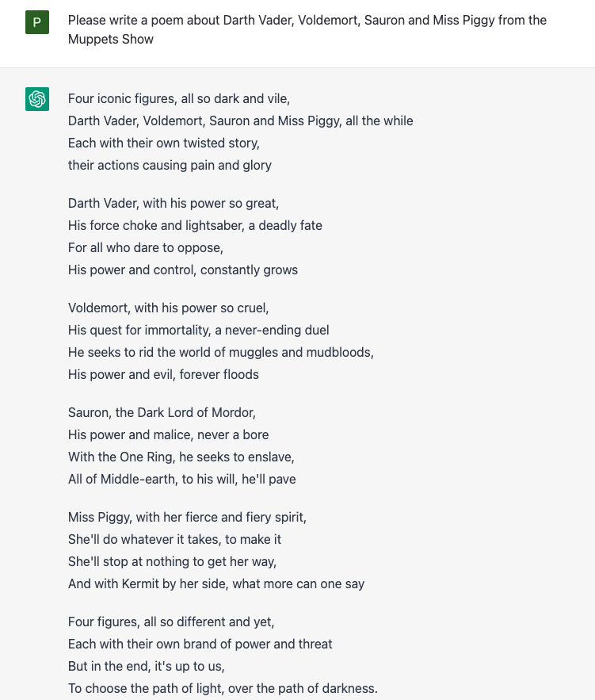The width and height of the screenshot is (595, 700).
Task: Click the line 'their actions causing pain and glory'
Action: point(170,165)
